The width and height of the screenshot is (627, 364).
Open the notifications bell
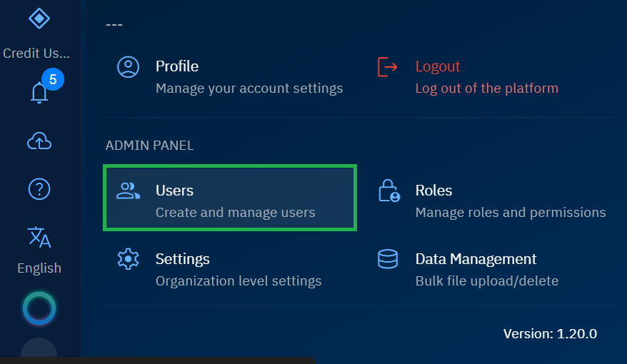[39, 93]
